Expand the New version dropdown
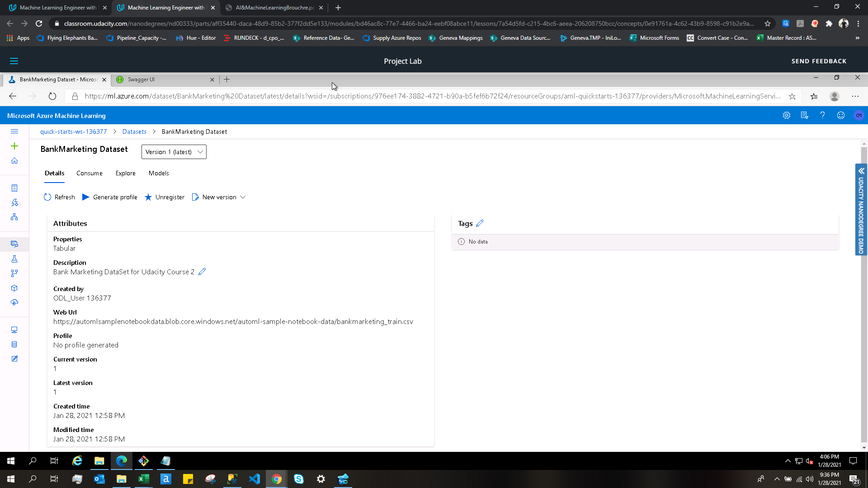Screen dimensions: 868x488 [243, 197]
